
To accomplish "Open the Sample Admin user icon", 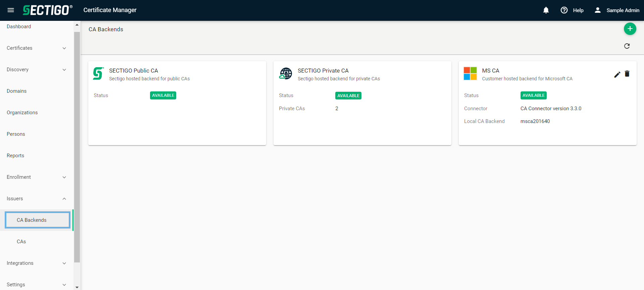I will pos(598,10).
